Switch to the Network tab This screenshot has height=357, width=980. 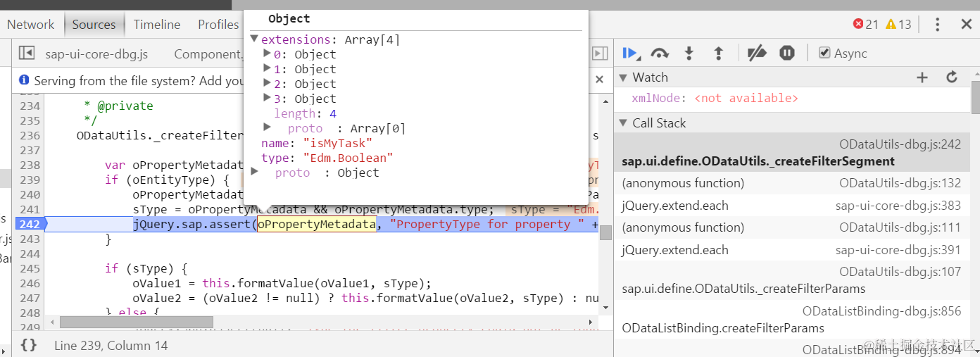(30, 25)
